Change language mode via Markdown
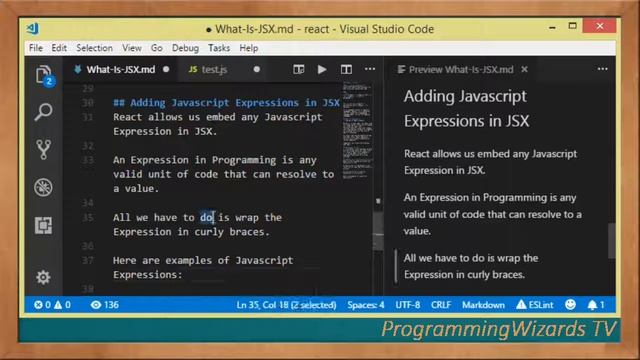 coord(483,305)
